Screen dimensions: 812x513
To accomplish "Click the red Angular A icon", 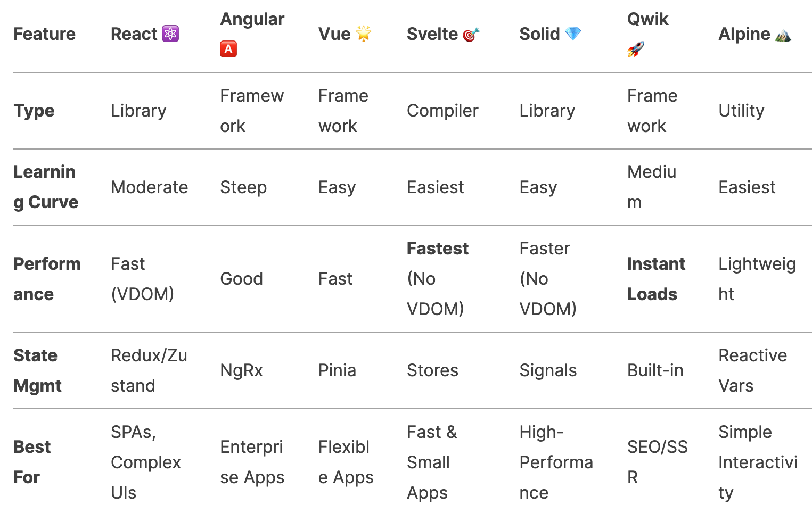I will tap(228, 49).
